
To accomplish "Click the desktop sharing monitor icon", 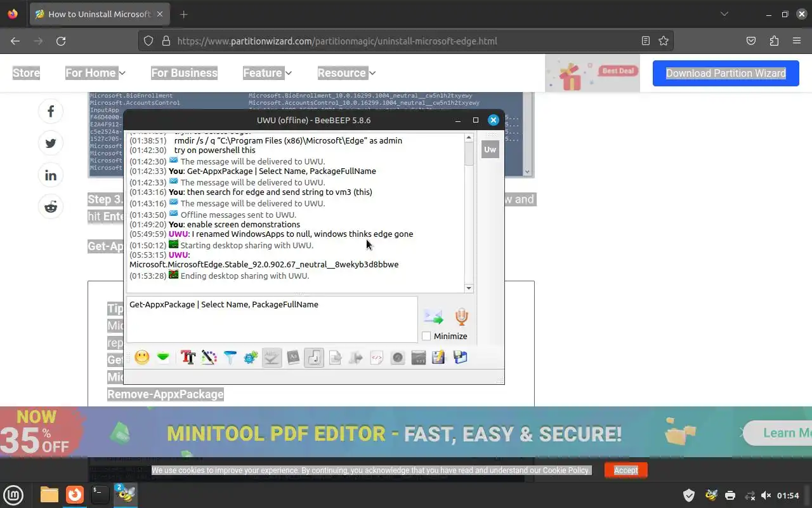I will [419, 358].
